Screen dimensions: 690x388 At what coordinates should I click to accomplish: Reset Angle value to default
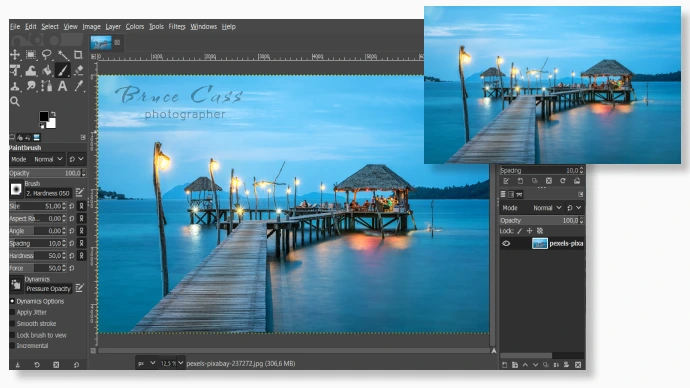pos(72,231)
